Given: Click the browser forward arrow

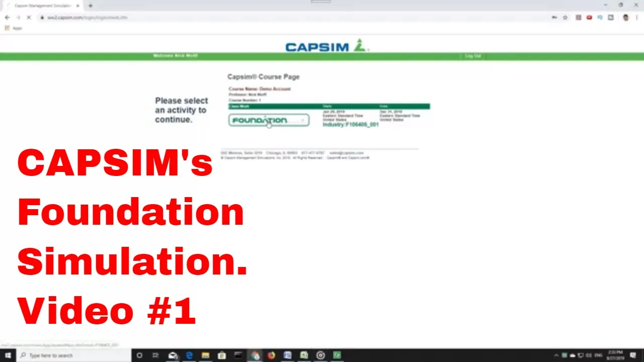Looking at the screenshot, I should click(x=18, y=17).
